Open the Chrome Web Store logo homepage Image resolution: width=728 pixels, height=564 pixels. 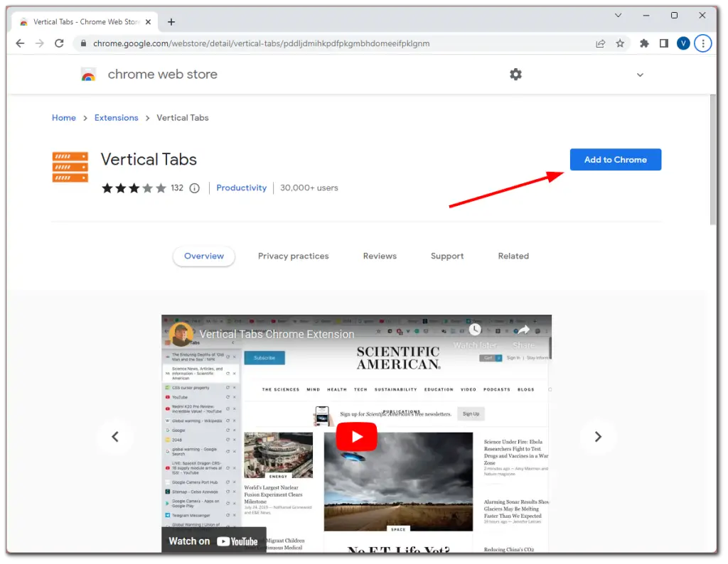(89, 74)
